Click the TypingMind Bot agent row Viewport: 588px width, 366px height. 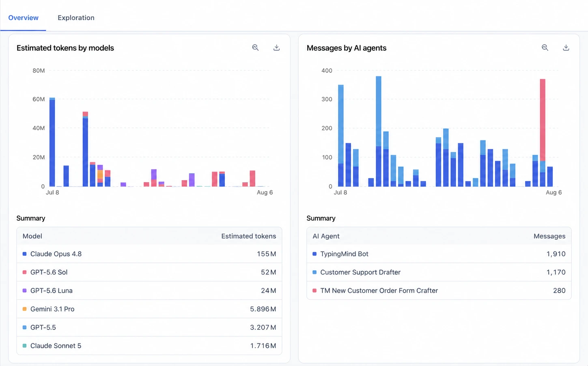[x=439, y=254]
